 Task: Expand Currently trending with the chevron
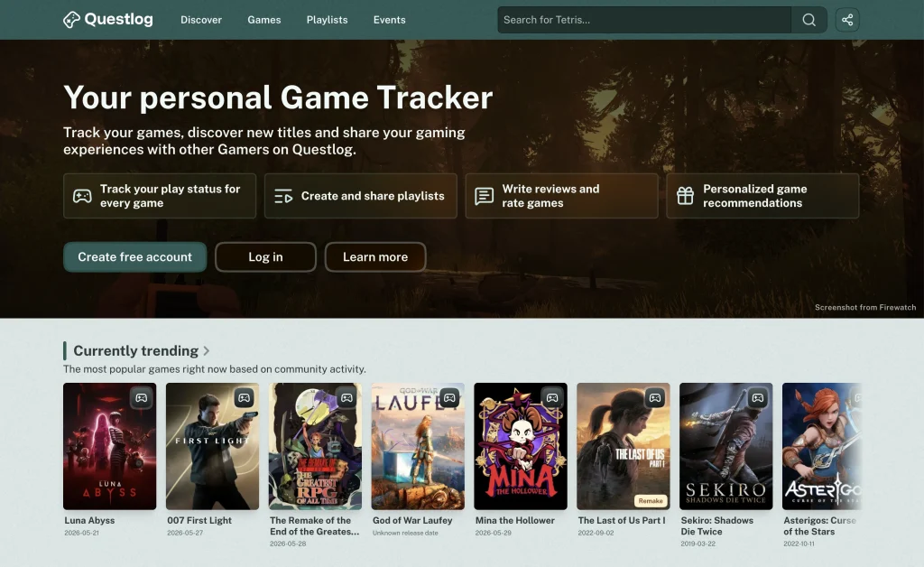coord(207,351)
